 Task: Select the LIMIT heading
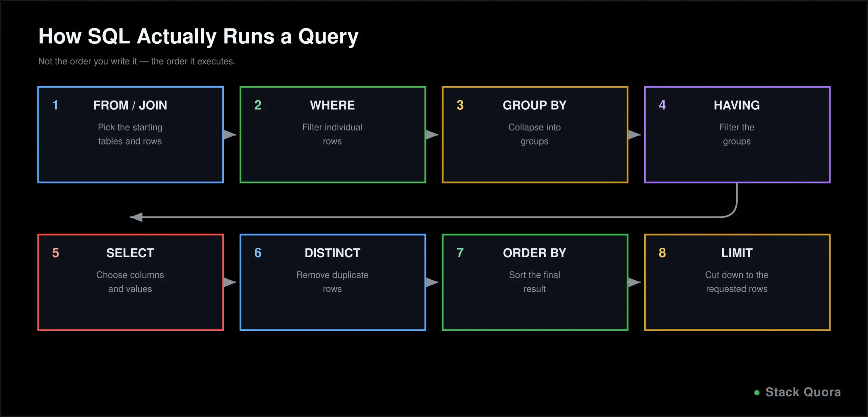tap(737, 253)
